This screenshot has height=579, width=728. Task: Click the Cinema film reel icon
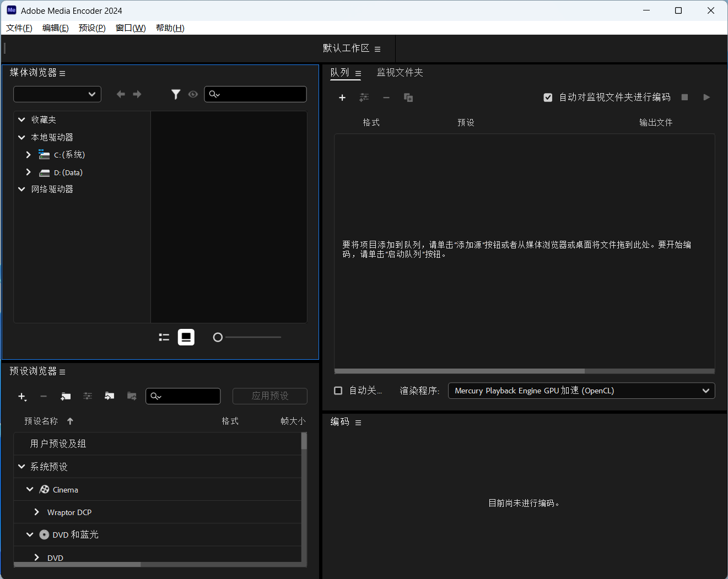pos(45,489)
